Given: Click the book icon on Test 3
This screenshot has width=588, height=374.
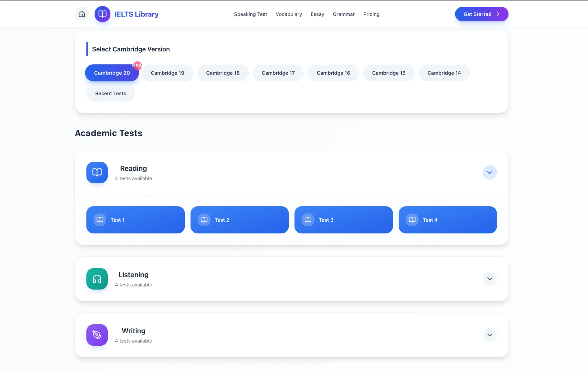Looking at the screenshot, I should coord(308,220).
